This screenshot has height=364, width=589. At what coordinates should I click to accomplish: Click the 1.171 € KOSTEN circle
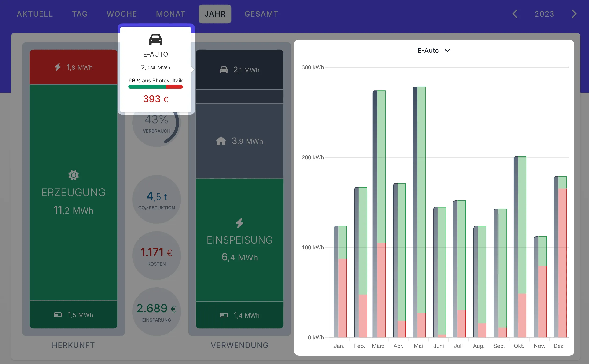click(x=156, y=255)
